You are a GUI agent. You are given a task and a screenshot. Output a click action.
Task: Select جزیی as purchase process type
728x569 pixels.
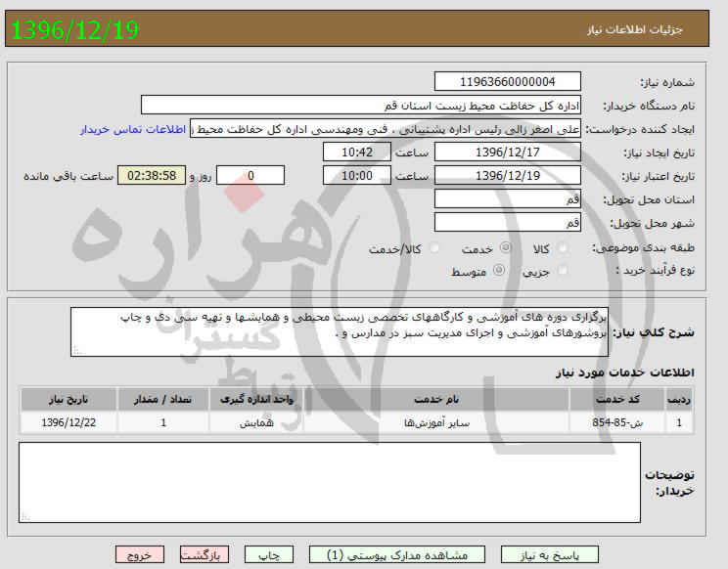tap(572, 271)
